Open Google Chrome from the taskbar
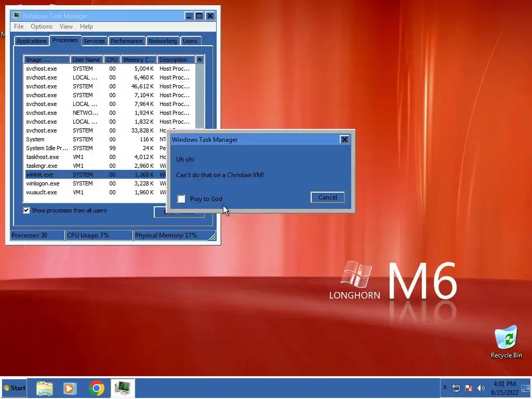This screenshot has width=532, height=399. pos(96,388)
